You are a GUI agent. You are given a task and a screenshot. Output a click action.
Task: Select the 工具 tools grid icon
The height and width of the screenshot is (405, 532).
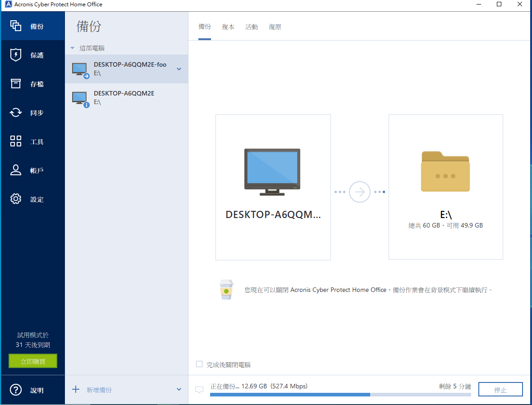point(16,141)
